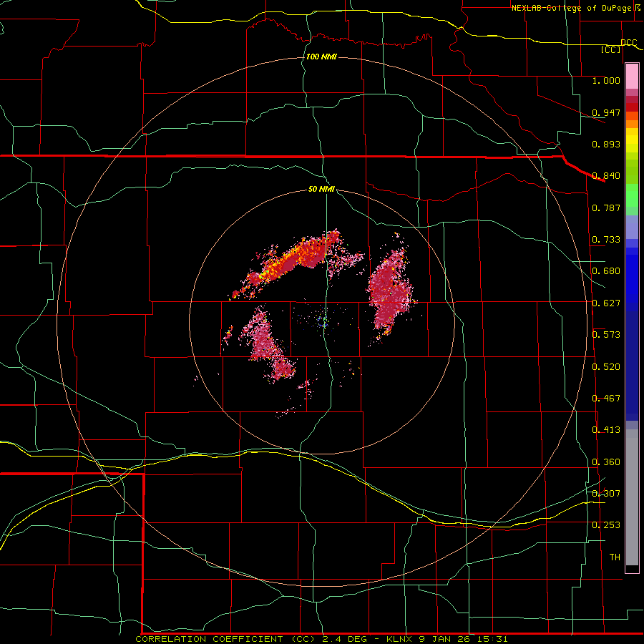Select the 0.627 scale value
The image size is (644, 644).
click(x=606, y=303)
